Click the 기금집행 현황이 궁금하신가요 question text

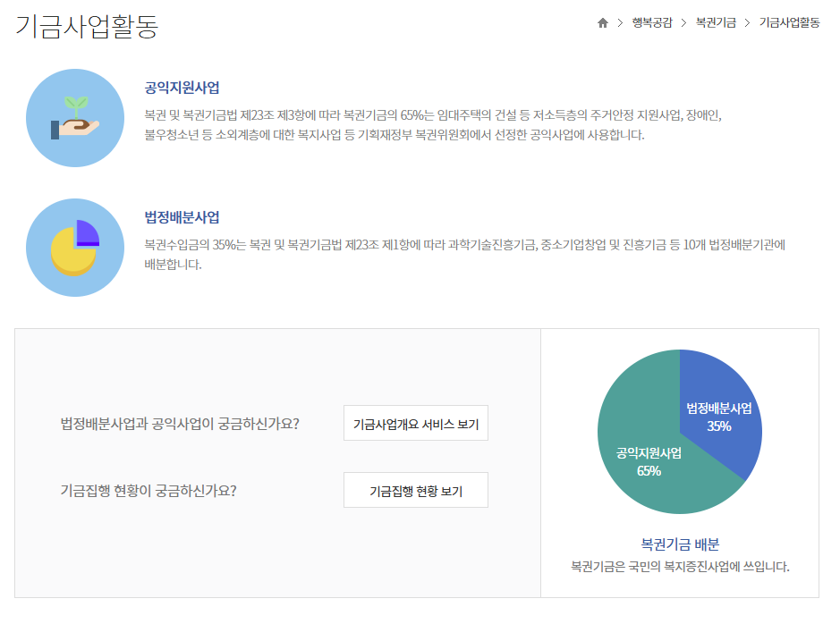(x=154, y=490)
